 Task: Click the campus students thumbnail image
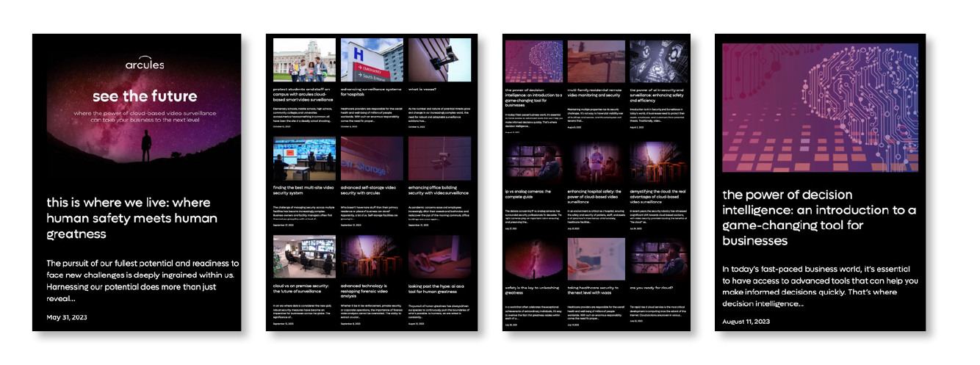pyautogui.click(x=303, y=59)
